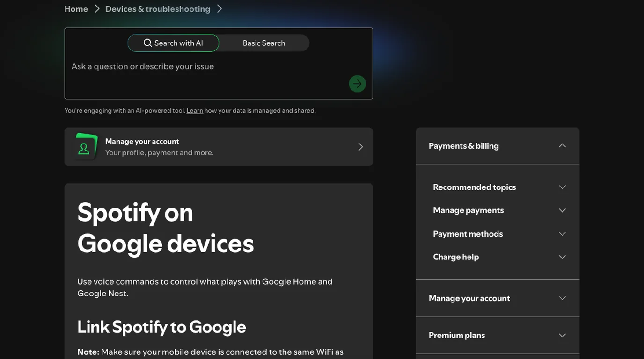Click the 'Use voice commands' paragraph
The height and width of the screenshot is (359, 644).
(x=205, y=287)
